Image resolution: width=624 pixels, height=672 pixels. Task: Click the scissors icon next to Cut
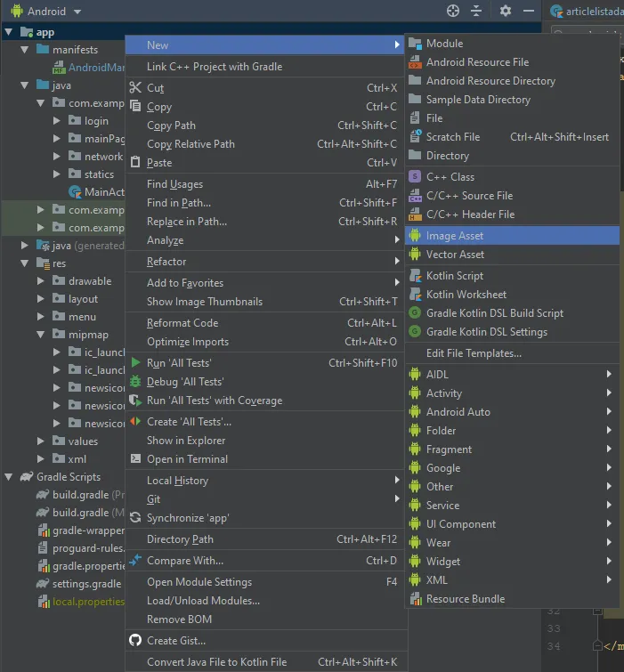pos(135,87)
